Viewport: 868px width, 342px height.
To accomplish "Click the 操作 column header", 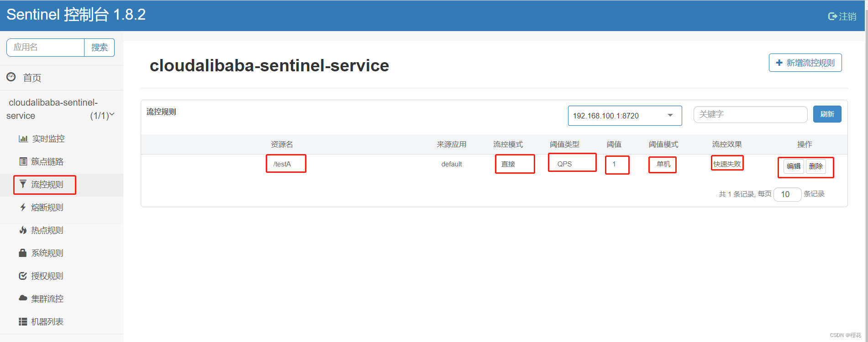I will point(805,144).
